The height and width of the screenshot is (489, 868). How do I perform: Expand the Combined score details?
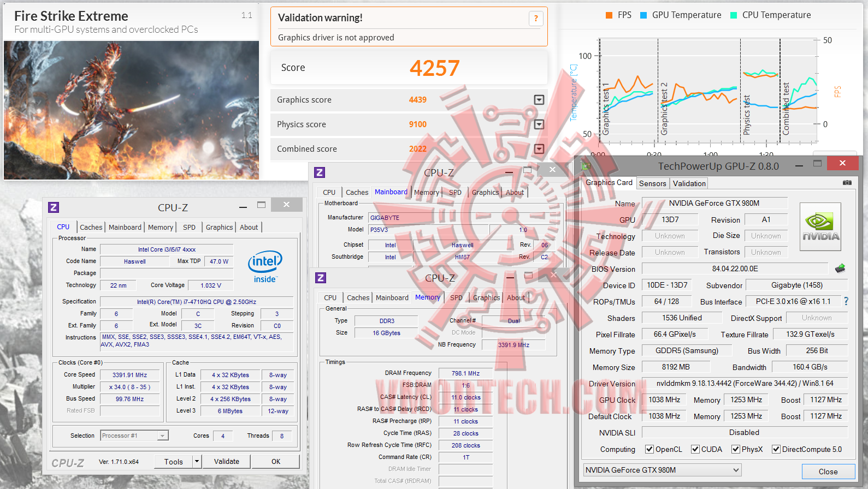coord(539,149)
